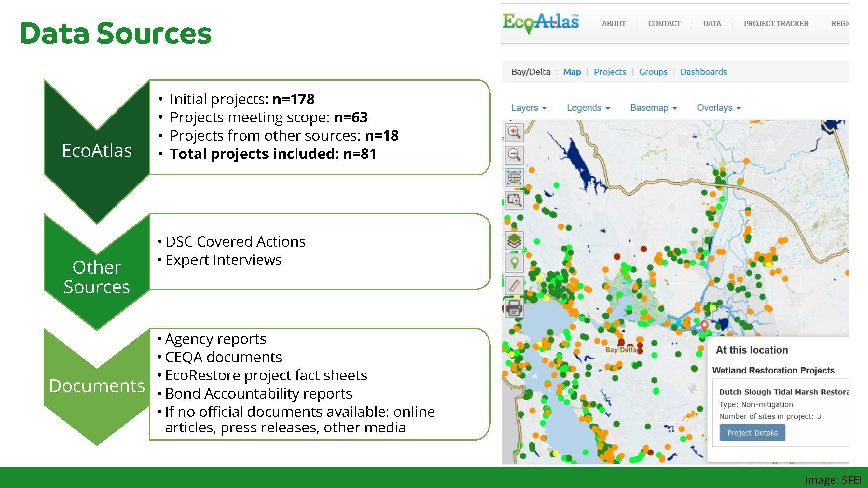Viewport: 868px width, 488px height.
Task: Click the Dutch Slough Tidal Marsh project title
Action: 784,392
